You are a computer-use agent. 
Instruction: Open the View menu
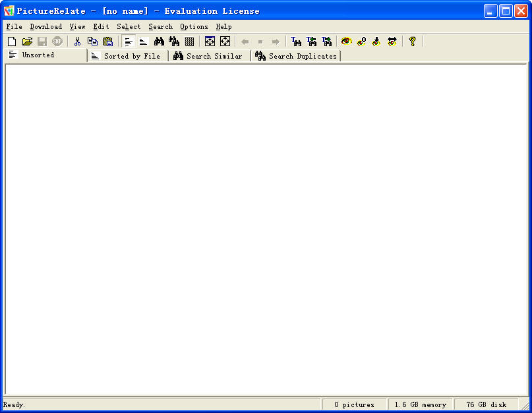pos(77,26)
